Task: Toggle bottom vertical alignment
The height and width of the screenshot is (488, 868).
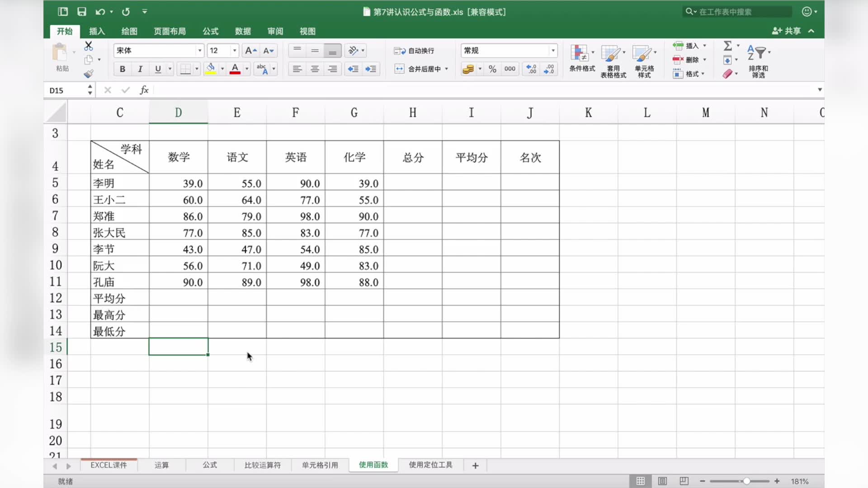Action: [x=333, y=51]
